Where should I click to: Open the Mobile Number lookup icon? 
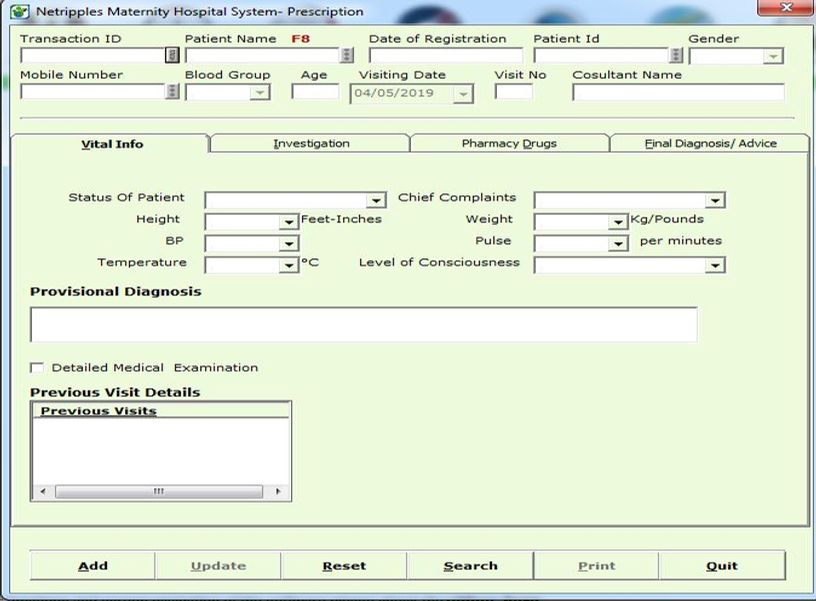pyautogui.click(x=172, y=92)
